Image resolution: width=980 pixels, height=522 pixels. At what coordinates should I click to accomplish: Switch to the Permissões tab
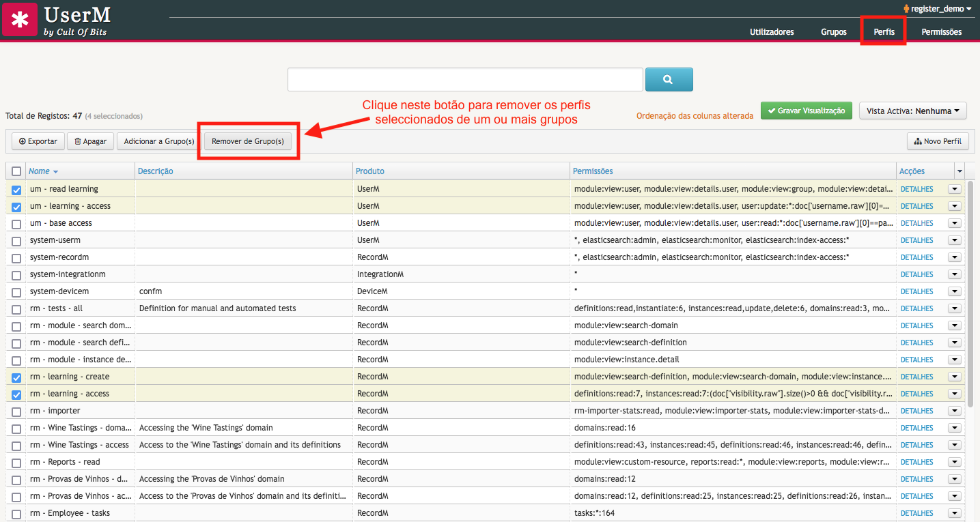tap(941, 32)
